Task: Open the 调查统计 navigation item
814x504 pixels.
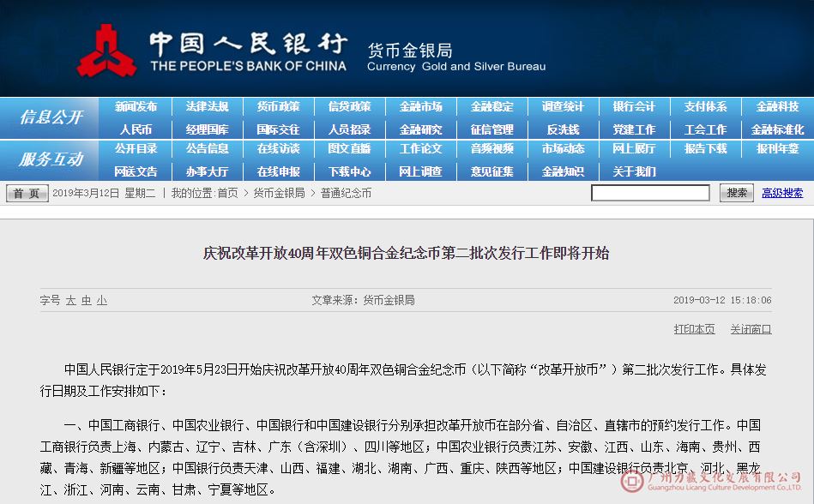Action: pyautogui.click(x=563, y=107)
